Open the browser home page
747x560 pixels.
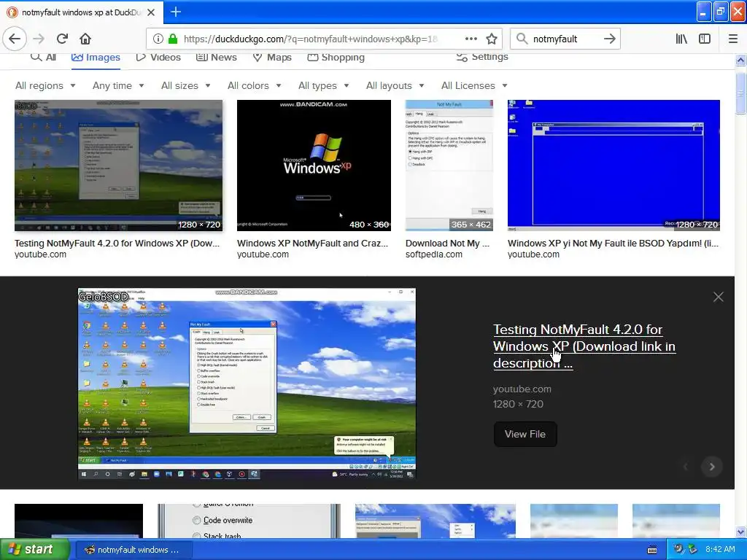pyautogui.click(x=85, y=39)
